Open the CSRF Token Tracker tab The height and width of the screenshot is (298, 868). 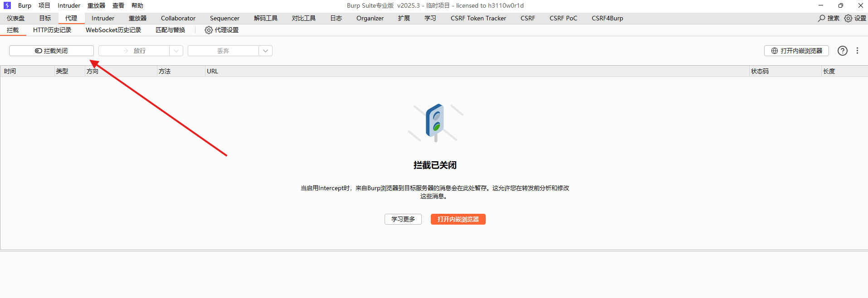point(478,18)
